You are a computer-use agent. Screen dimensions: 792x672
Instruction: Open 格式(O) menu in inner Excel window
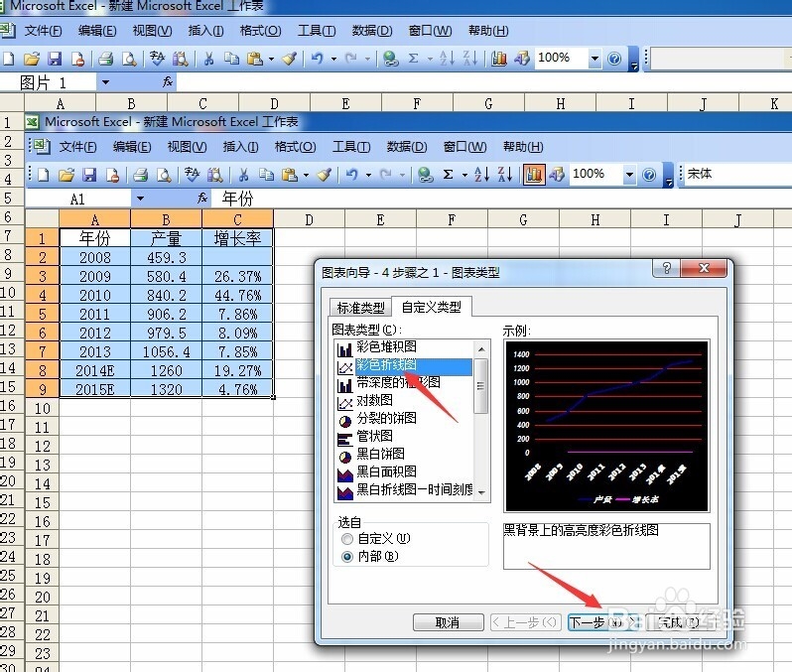point(295,147)
